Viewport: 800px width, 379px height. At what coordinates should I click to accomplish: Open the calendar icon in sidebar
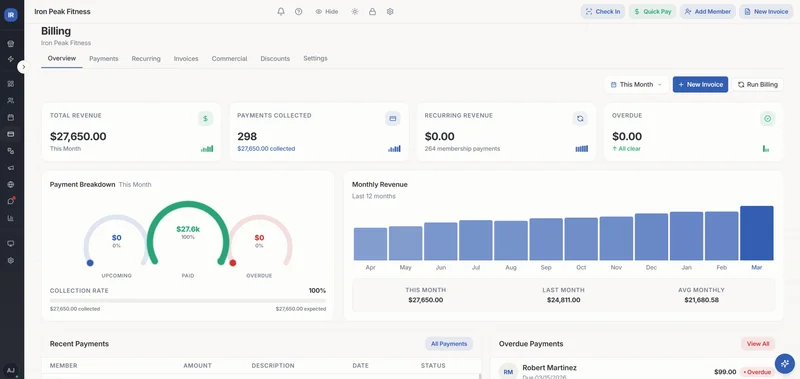[11, 117]
